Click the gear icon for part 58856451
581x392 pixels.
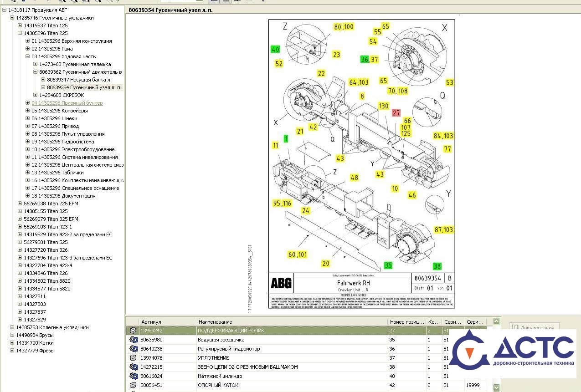(133, 385)
